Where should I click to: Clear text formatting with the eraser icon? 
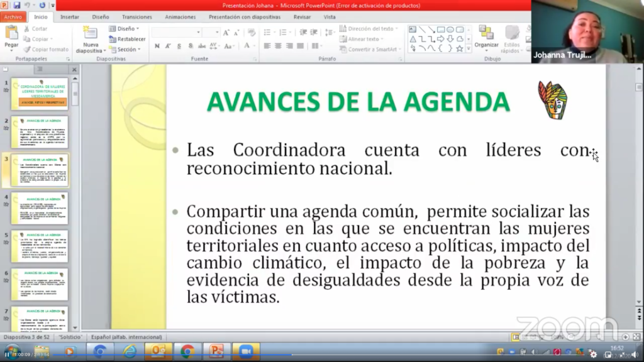(252, 33)
